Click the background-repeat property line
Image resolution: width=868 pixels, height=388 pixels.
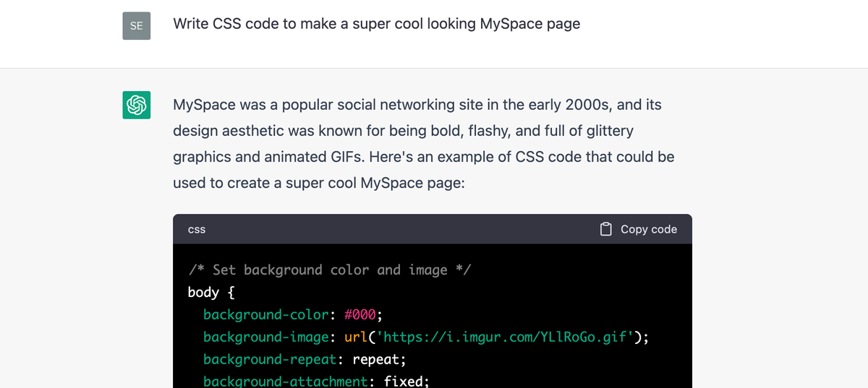click(x=305, y=359)
